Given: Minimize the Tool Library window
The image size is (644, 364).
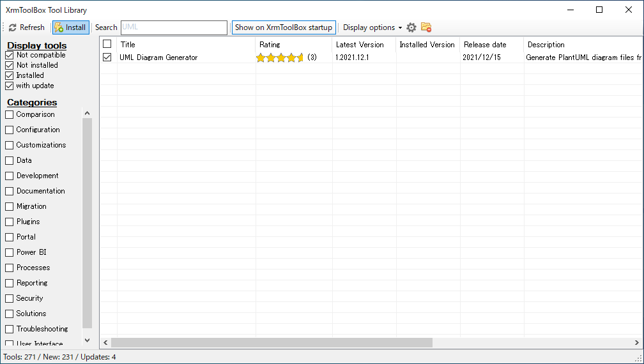Looking at the screenshot, I should [x=570, y=10].
